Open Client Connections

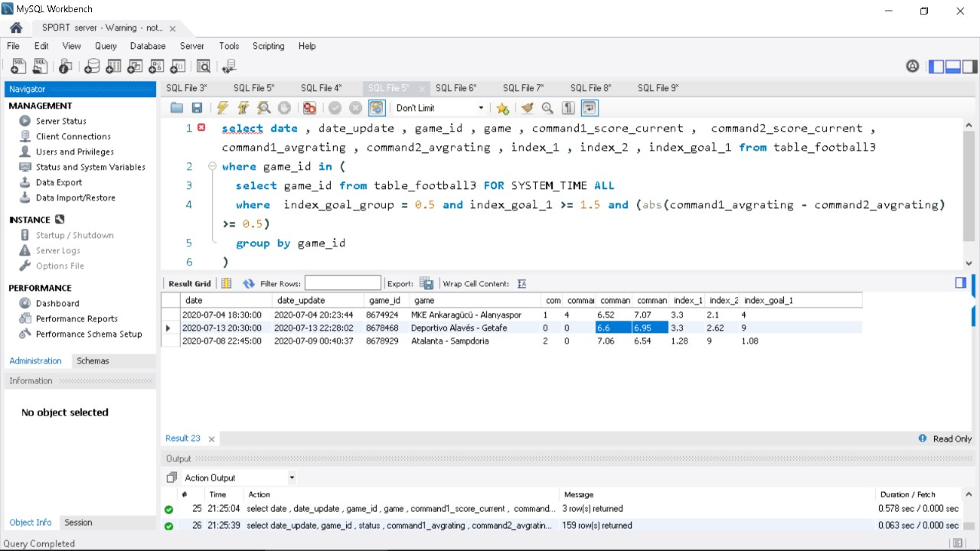73,136
